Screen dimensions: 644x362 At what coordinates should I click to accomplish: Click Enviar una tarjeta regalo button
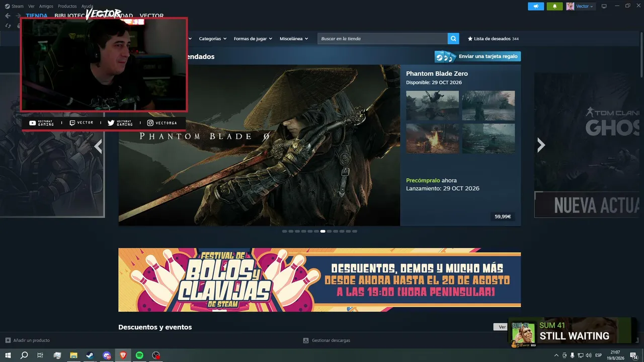click(x=477, y=56)
